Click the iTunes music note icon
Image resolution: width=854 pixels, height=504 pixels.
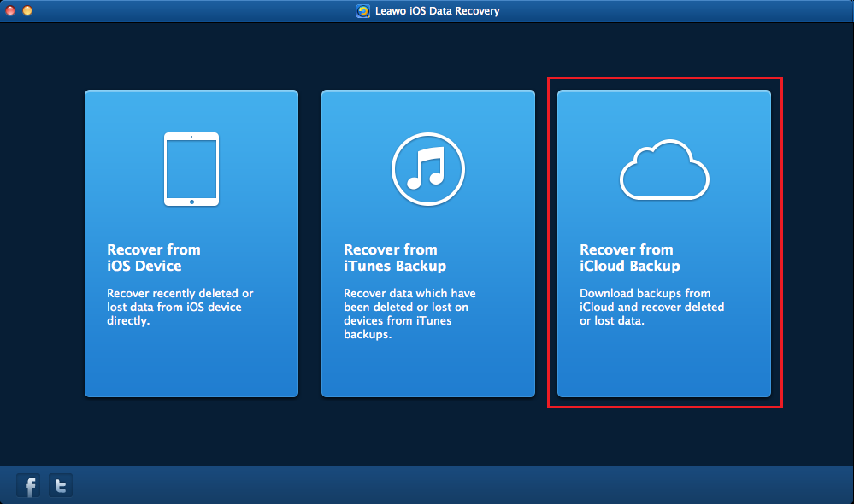click(x=427, y=168)
